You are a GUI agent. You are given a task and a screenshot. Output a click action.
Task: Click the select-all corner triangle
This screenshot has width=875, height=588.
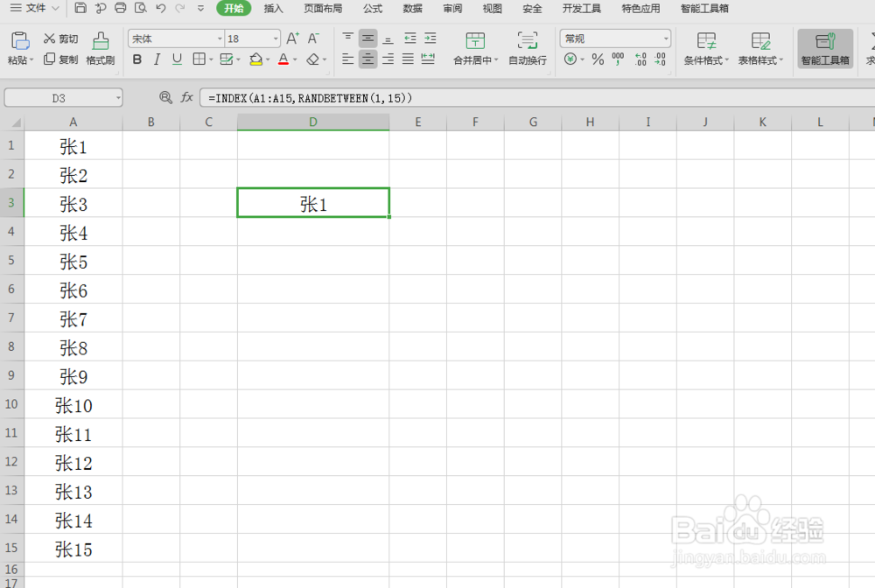(16, 122)
